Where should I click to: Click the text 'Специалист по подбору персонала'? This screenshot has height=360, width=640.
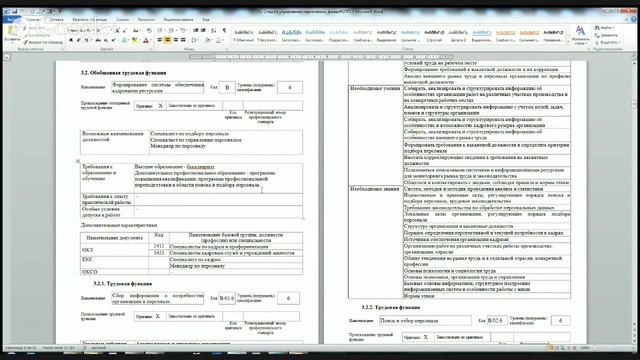coord(189,133)
